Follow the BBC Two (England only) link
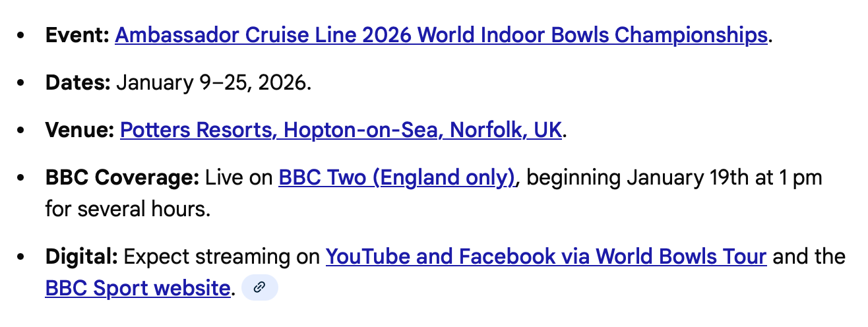The width and height of the screenshot is (868, 327). 396,177
